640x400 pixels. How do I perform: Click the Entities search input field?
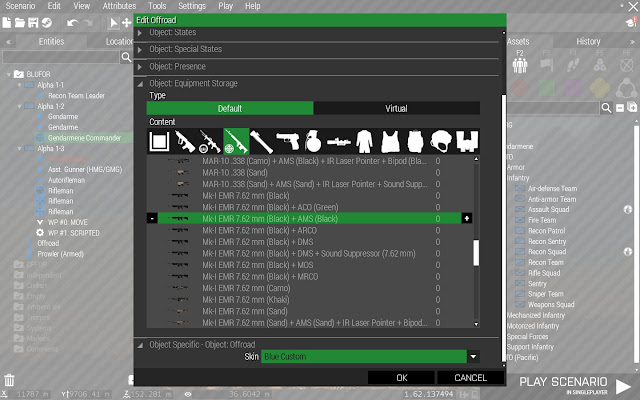tap(61, 57)
